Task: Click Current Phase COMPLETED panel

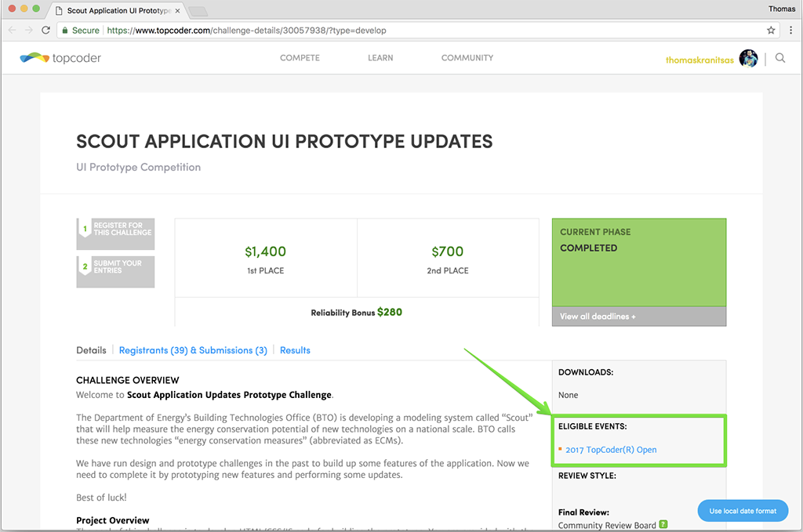Action: coord(638,262)
